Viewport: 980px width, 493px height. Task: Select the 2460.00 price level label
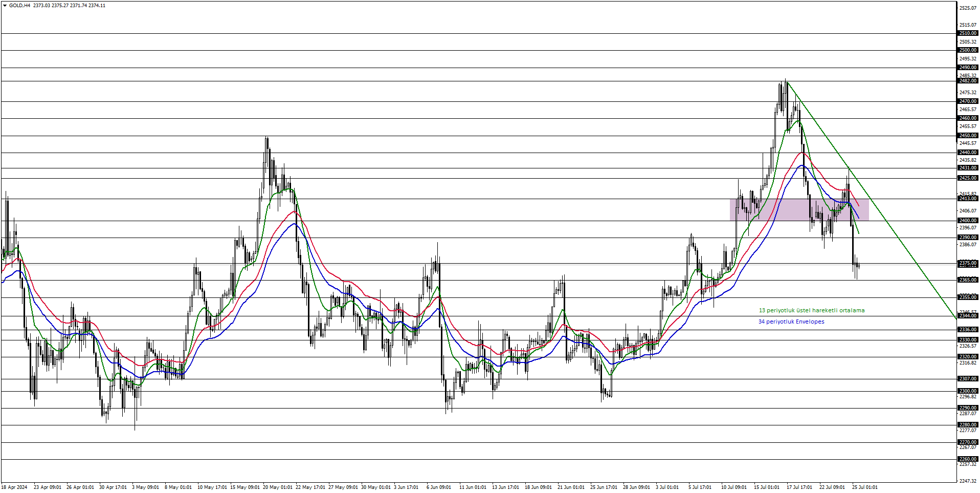click(968, 118)
